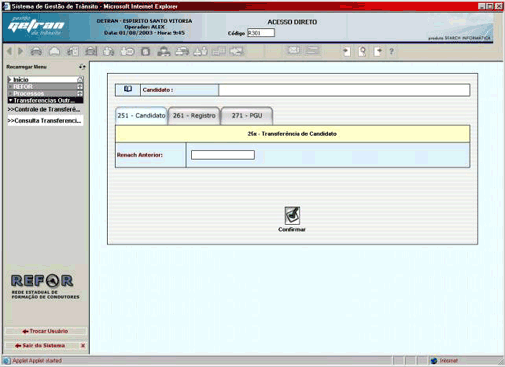
Task: Click the document with right arrow icon
Action: 378,51
